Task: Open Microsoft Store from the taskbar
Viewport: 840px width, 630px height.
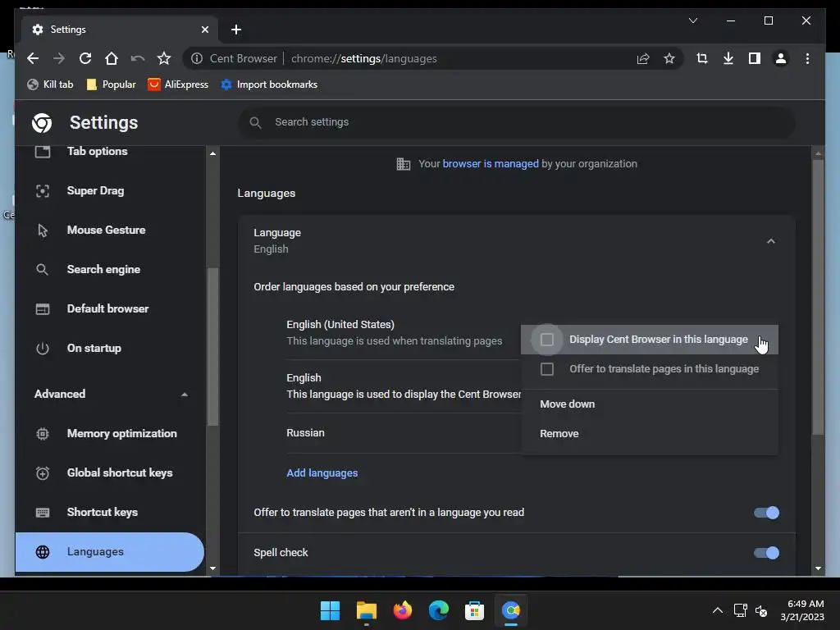Action: pos(474,610)
